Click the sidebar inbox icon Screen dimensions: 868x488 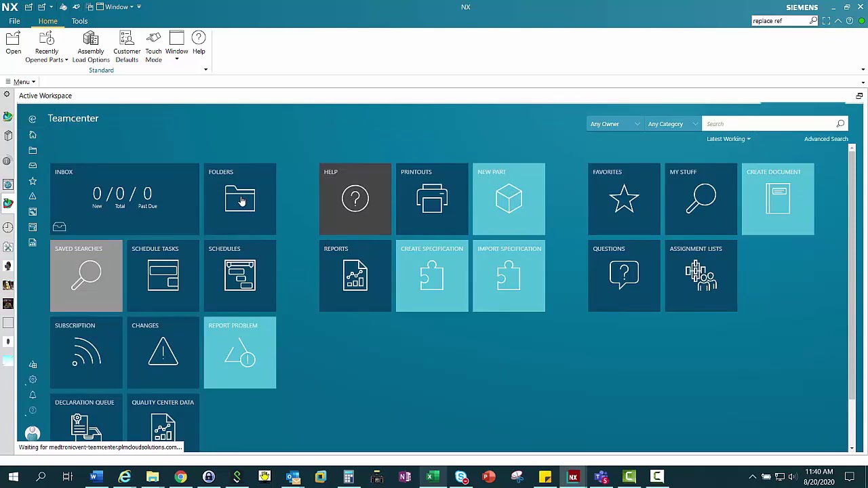tap(33, 165)
